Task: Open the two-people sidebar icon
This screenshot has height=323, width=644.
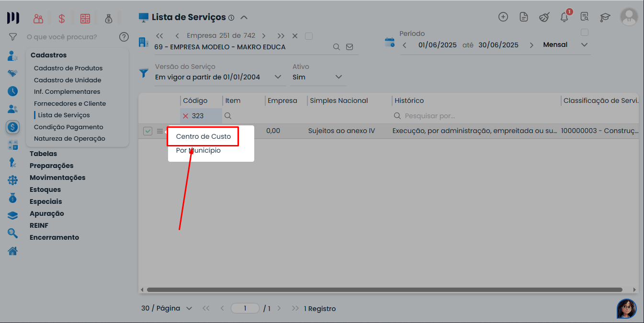Action: tap(13, 109)
